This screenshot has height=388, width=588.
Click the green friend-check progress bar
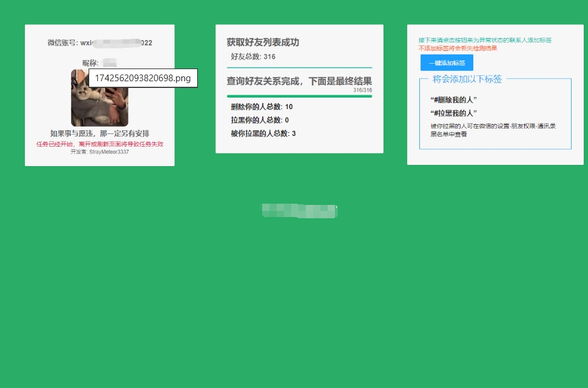[299, 96]
